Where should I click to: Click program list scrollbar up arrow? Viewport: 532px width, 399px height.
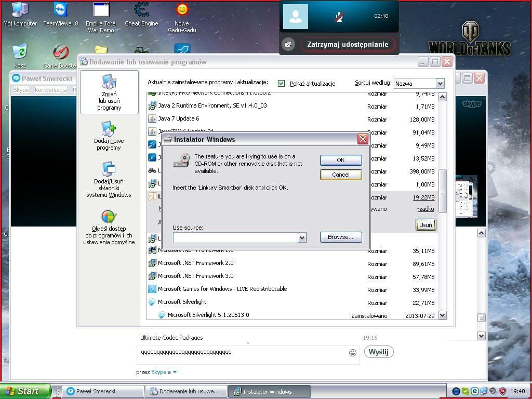[x=443, y=97]
